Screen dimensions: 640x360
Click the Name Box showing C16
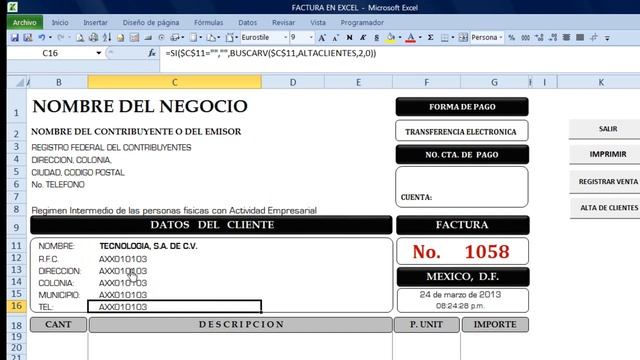[x=50, y=53]
